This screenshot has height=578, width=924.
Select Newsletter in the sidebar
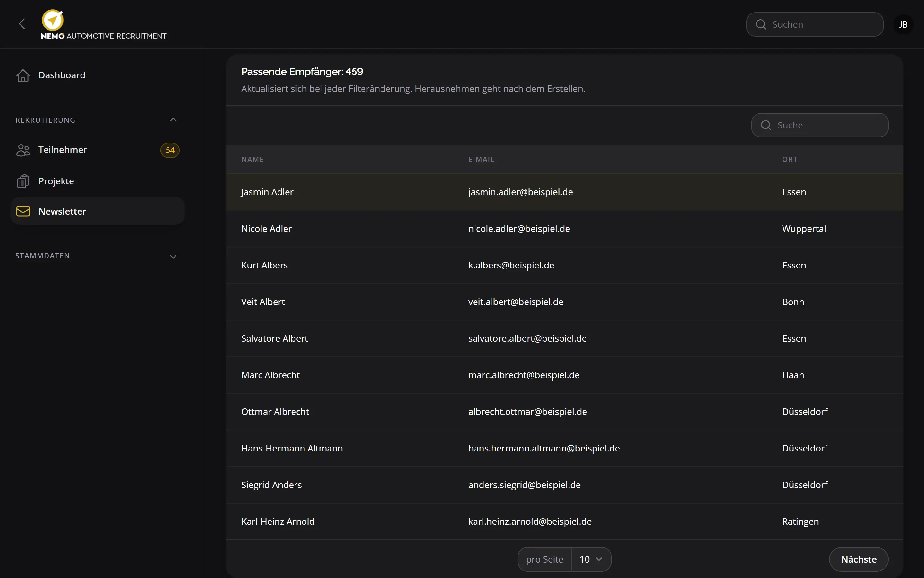pos(97,211)
